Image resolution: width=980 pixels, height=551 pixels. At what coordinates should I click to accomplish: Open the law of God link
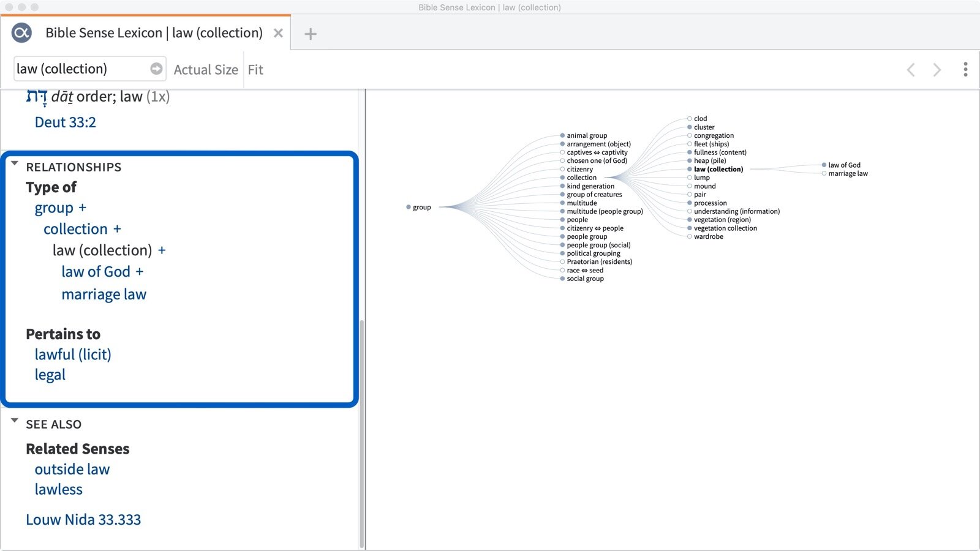(x=96, y=272)
